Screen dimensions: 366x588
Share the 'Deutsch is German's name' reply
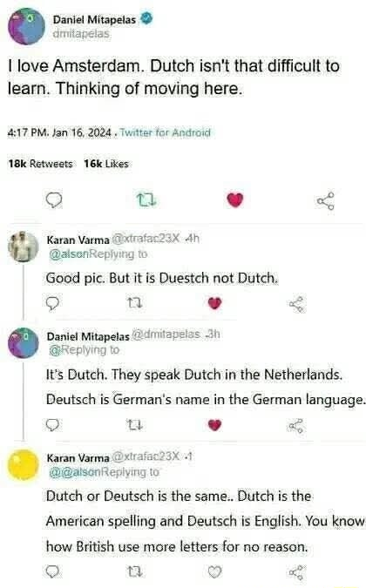point(298,426)
